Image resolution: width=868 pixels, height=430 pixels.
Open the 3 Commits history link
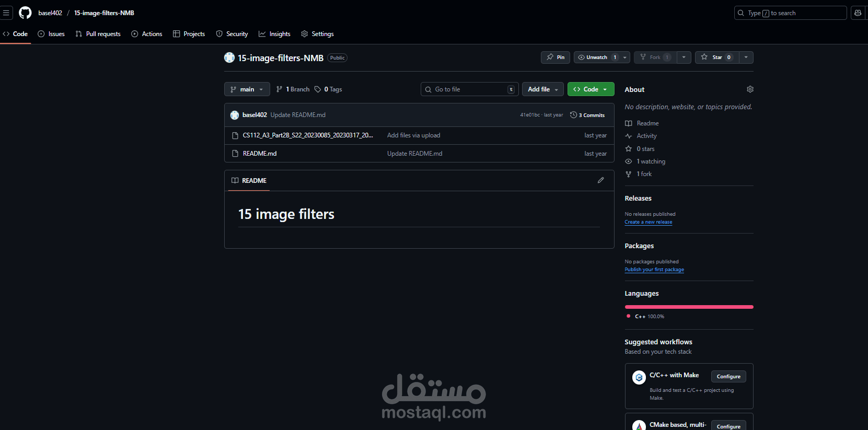(x=587, y=115)
